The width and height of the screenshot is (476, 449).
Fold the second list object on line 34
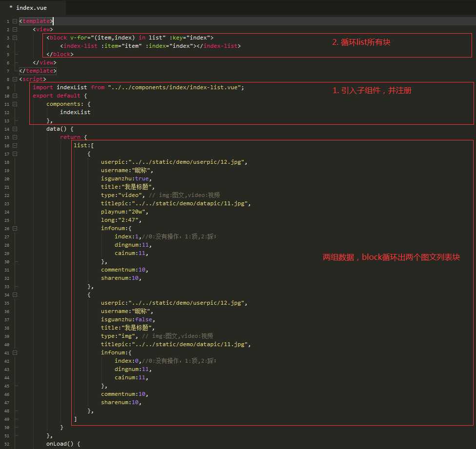click(15, 295)
